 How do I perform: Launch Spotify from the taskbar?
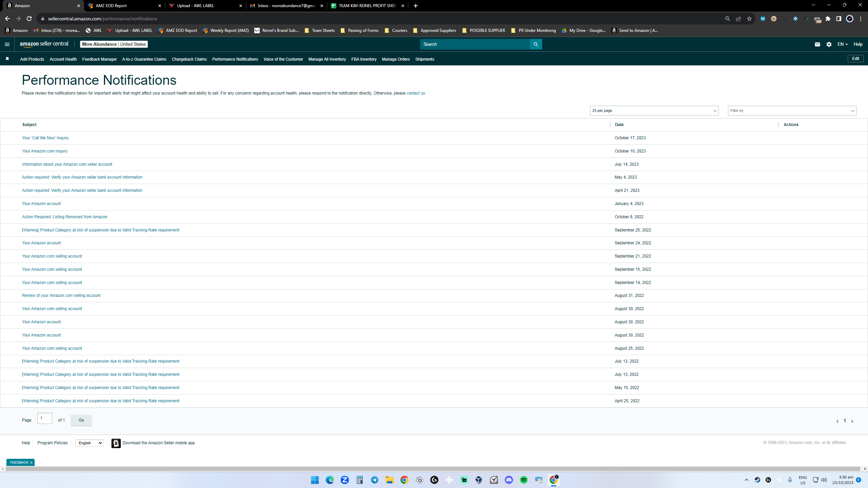[x=524, y=480]
